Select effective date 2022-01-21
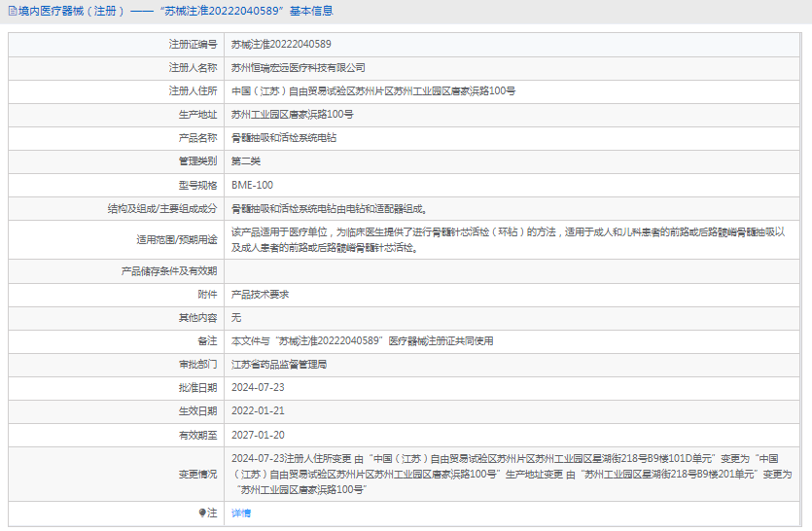The image size is (812, 531). [x=258, y=411]
